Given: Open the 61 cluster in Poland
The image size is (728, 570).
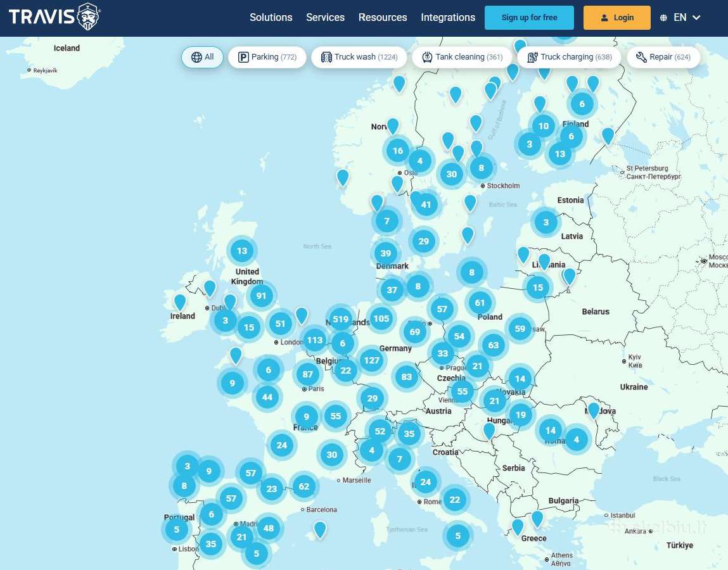Looking at the screenshot, I should click(480, 303).
